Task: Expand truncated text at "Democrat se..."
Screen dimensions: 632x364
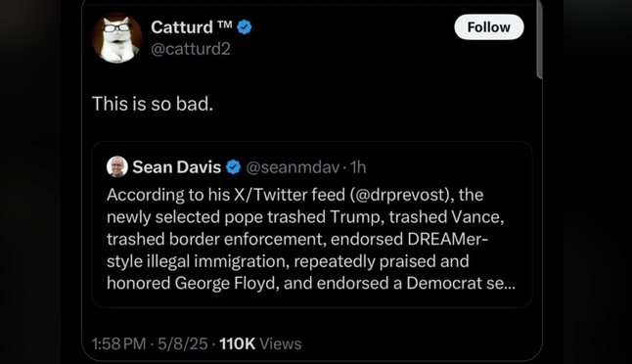Action: [x=461, y=284]
